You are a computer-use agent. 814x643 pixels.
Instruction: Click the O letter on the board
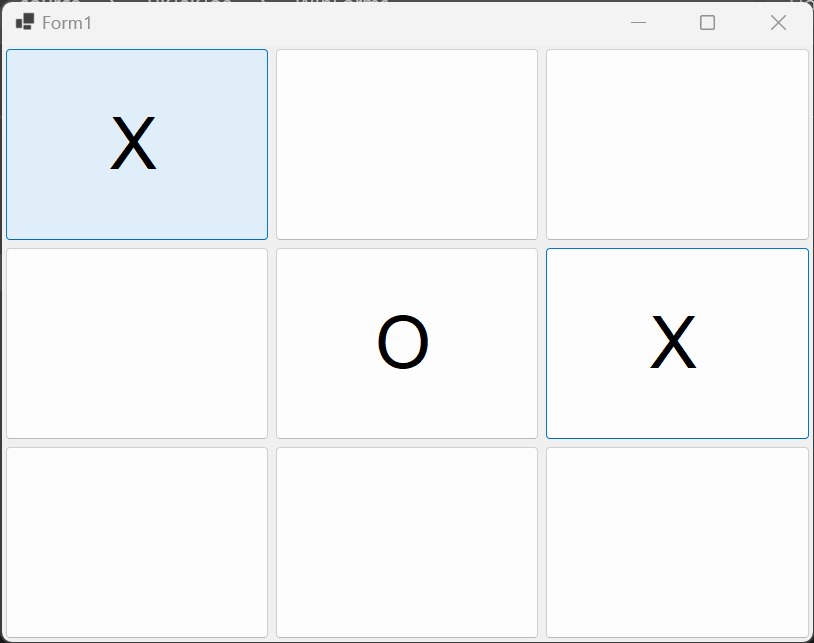pyautogui.click(x=403, y=344)
